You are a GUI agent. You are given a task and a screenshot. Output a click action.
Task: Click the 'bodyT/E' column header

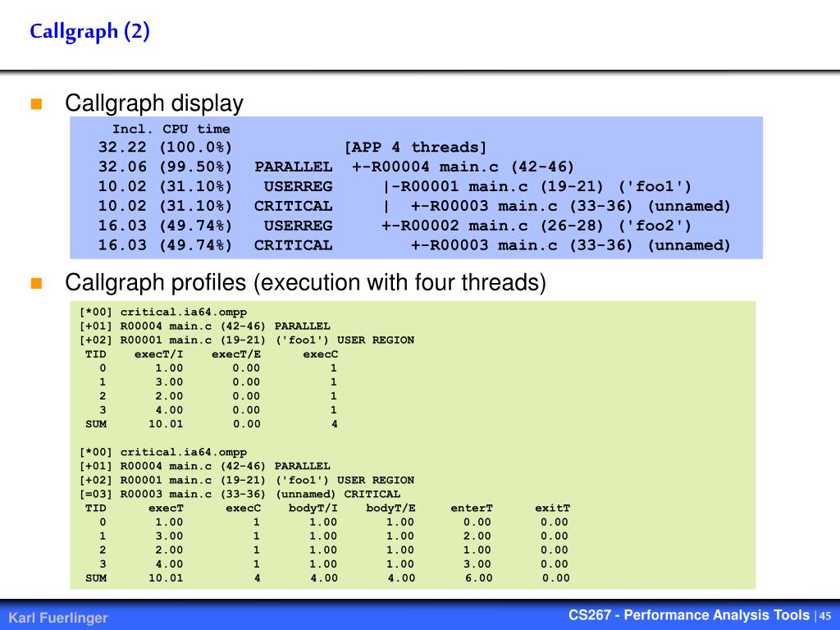pos(390,508)
